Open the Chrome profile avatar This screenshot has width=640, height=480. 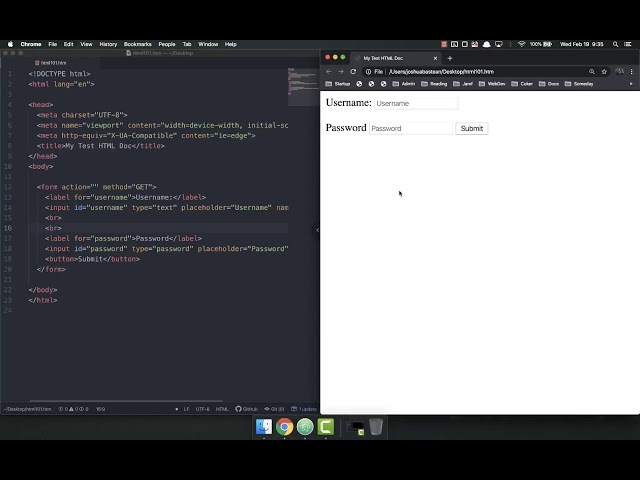coord(619,72)
